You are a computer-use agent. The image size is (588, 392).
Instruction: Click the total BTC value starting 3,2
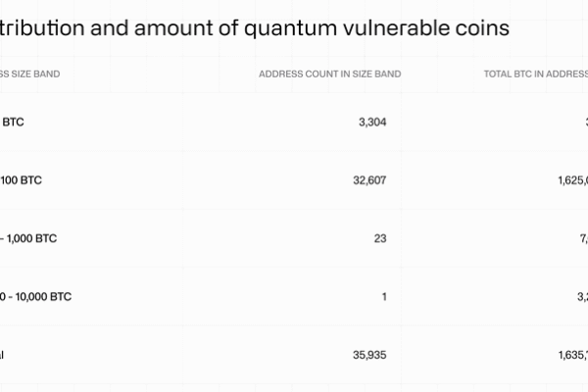pos(578,297)
